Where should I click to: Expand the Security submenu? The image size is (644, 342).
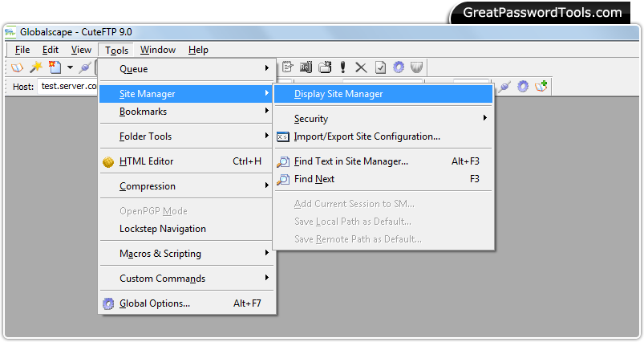[x=383, y=118]
